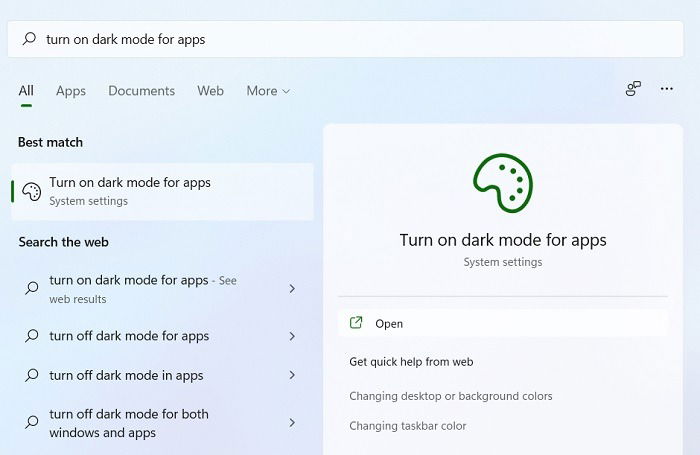Click the 'Search the web' section heading
Viewport: 700px width, 455px height.
coord(63,242)
